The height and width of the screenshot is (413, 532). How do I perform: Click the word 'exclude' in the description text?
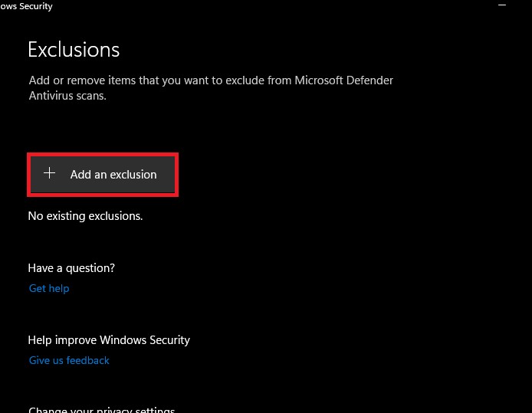pyautogui.click(x=250, y=80)
